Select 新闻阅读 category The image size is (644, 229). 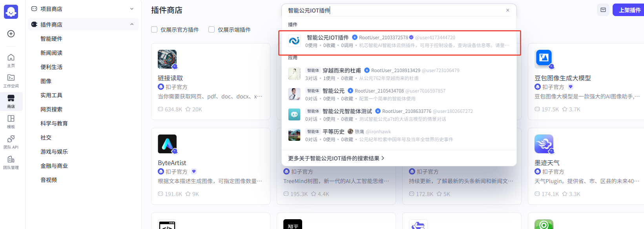(x=51, y=53)
